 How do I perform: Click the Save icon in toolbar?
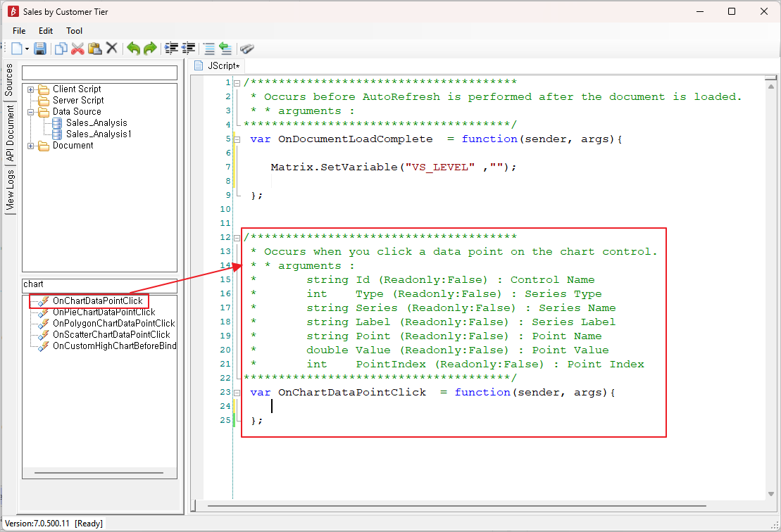point(40,49)
